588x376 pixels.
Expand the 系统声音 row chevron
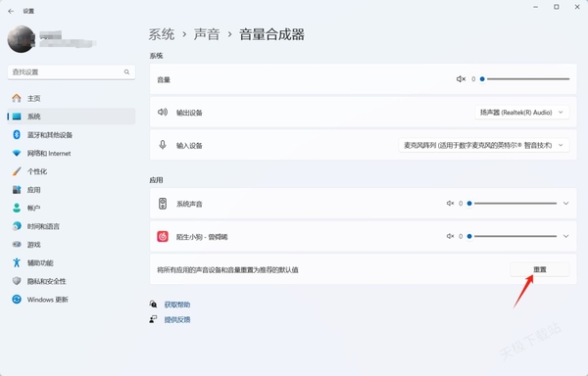565,204
